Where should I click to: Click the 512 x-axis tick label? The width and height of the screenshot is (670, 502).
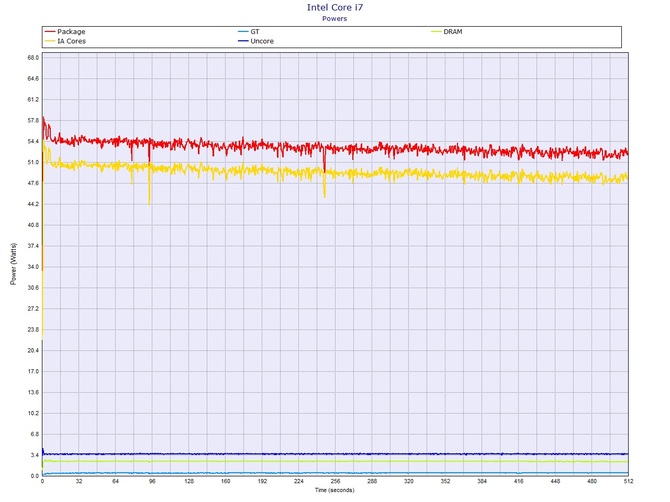628,481
